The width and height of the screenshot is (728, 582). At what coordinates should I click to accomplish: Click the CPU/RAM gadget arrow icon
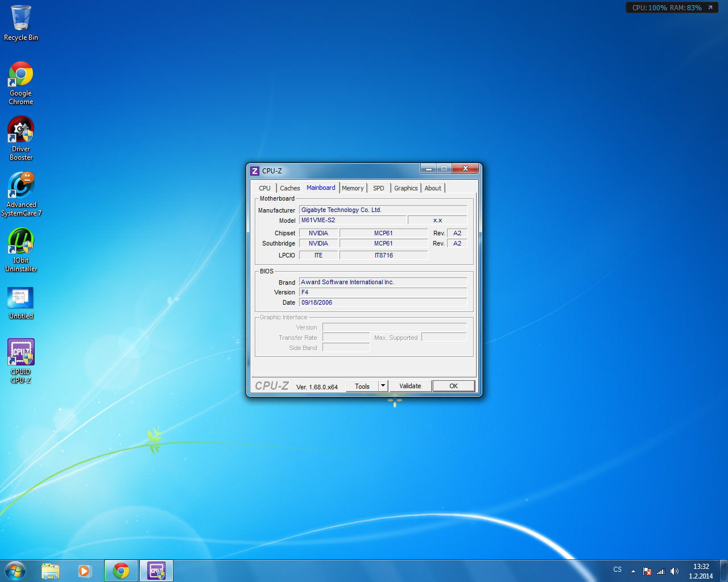coord(710,7)
